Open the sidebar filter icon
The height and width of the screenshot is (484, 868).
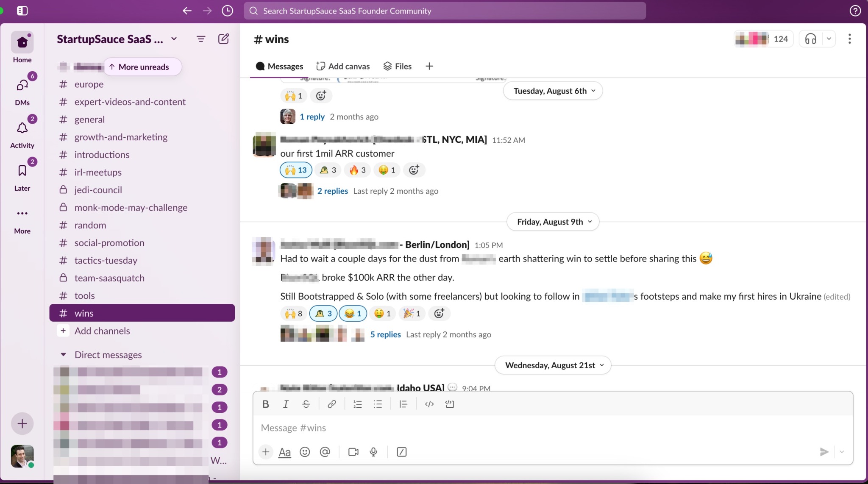[201, 39]
